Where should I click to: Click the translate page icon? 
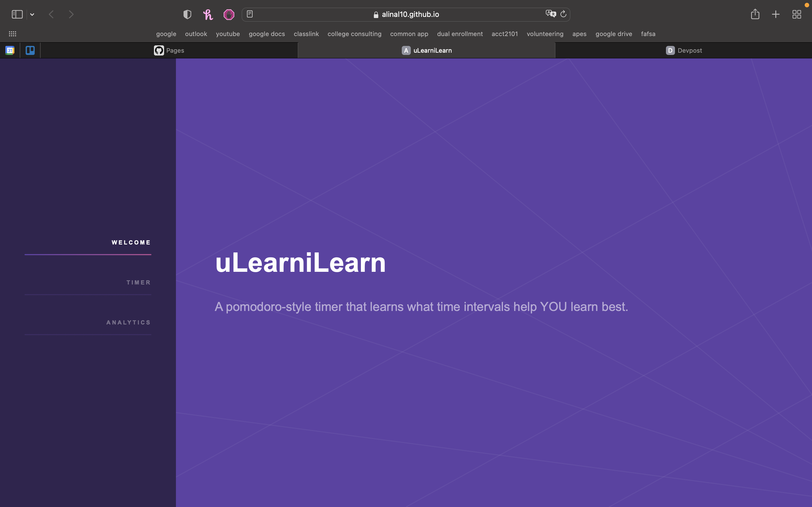click(551, 14)
